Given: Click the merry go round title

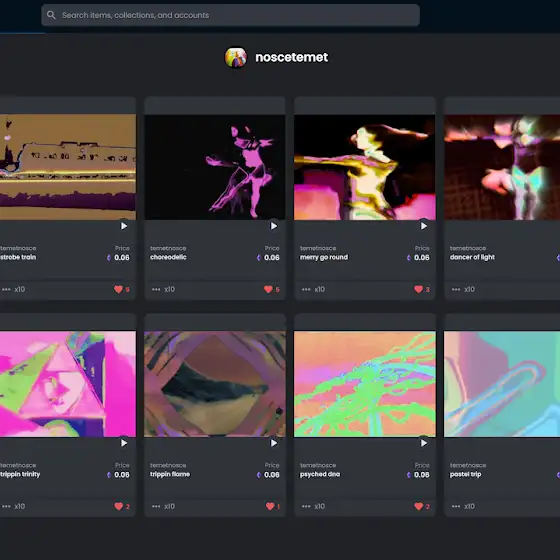Looking at the screenshot, I should pyautogui.click(x=324, y=257).
